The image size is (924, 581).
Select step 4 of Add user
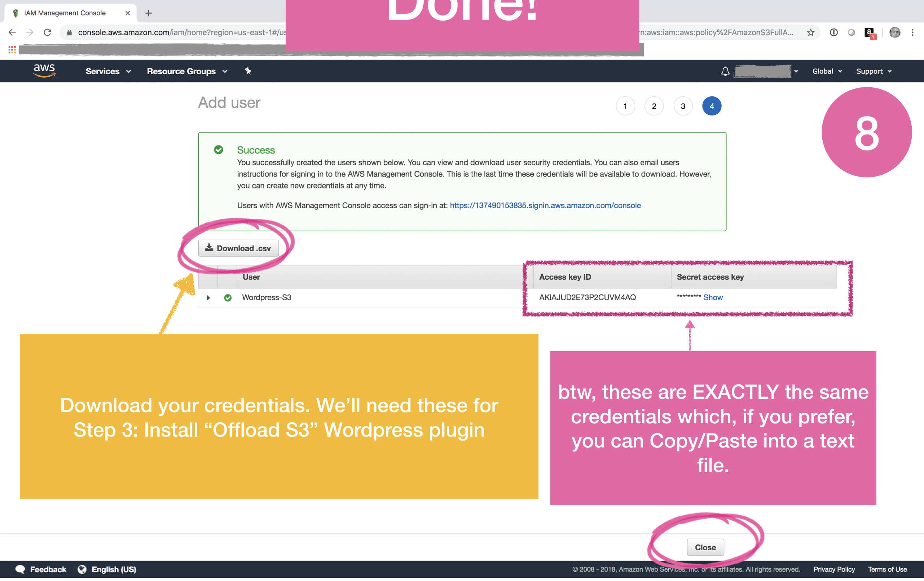pos(712,106)
